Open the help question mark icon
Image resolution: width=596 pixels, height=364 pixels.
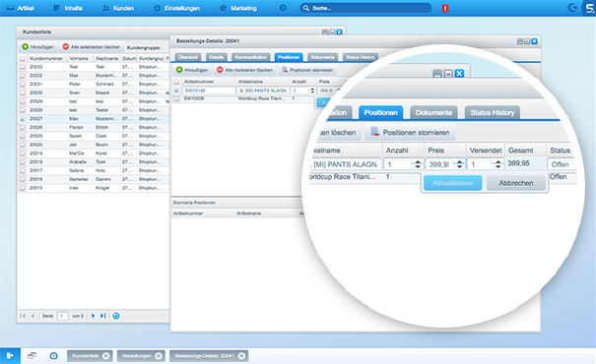[283, 8]
